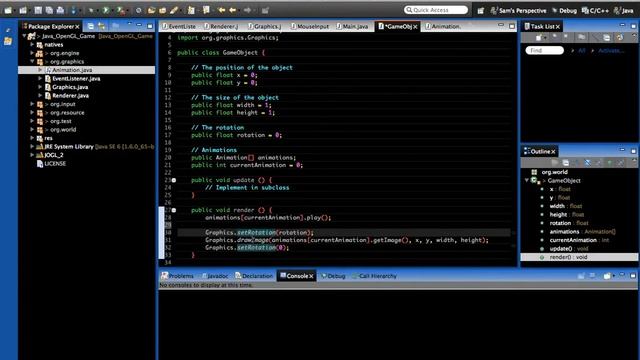This screenshot has height=360, width=640.
Task: Switch to the EventListe editor tab
Action: [x=179, y=26]
